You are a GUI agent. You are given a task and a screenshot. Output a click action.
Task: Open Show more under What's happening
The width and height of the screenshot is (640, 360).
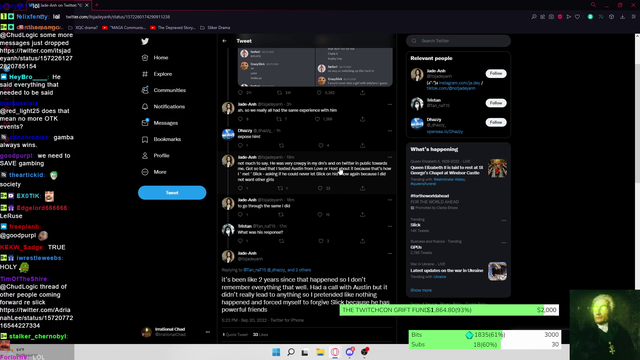(x=421, y=290)
